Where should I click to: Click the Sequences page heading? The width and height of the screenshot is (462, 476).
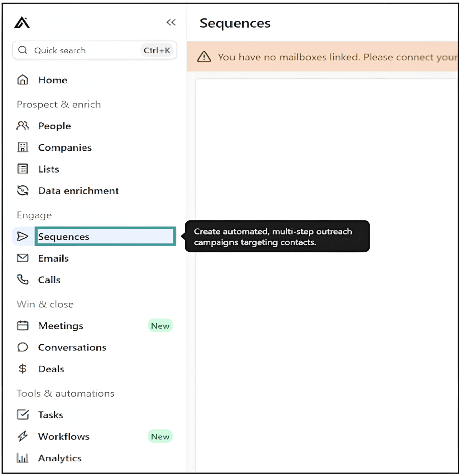pyautogui.click(x=235, y=23)
